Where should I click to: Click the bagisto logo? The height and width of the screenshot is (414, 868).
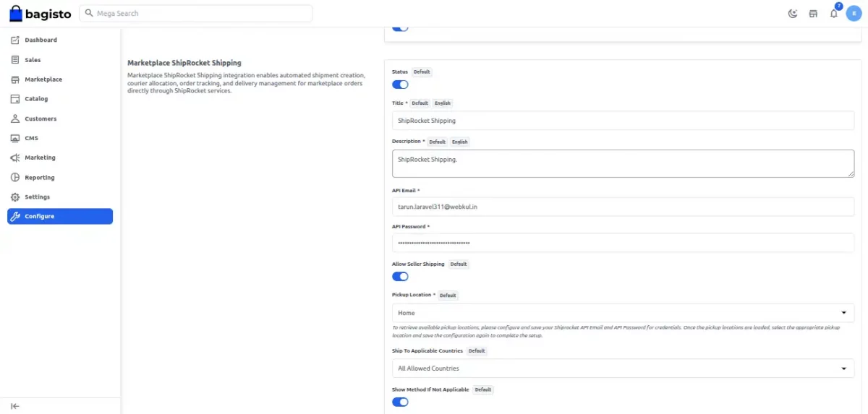40,13
